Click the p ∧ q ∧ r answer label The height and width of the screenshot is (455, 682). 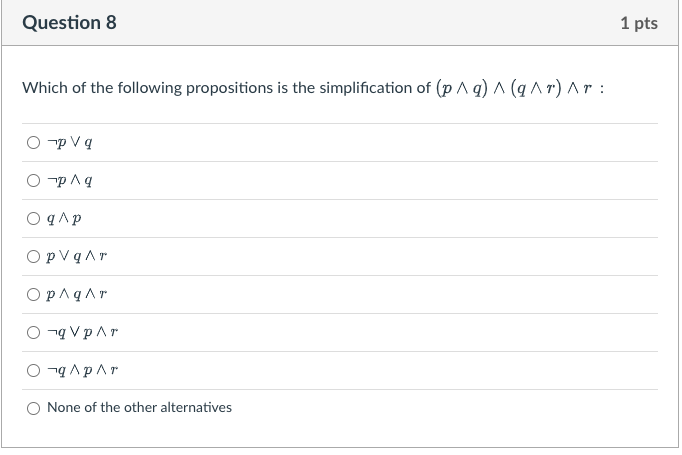[77, 295]
